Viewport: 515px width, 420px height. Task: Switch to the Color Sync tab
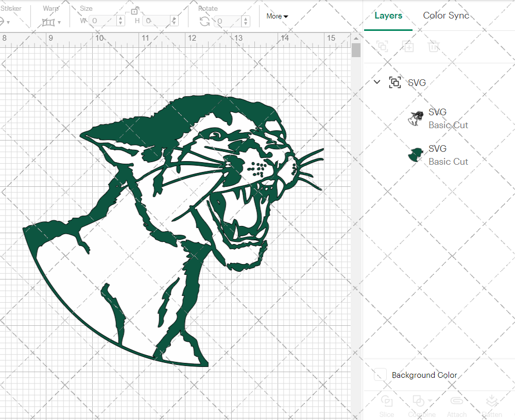point(446,15)
